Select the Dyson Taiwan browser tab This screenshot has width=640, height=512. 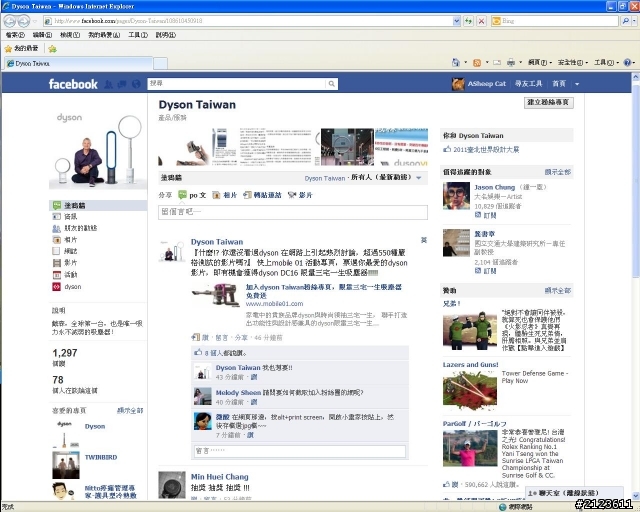(78, 64)
